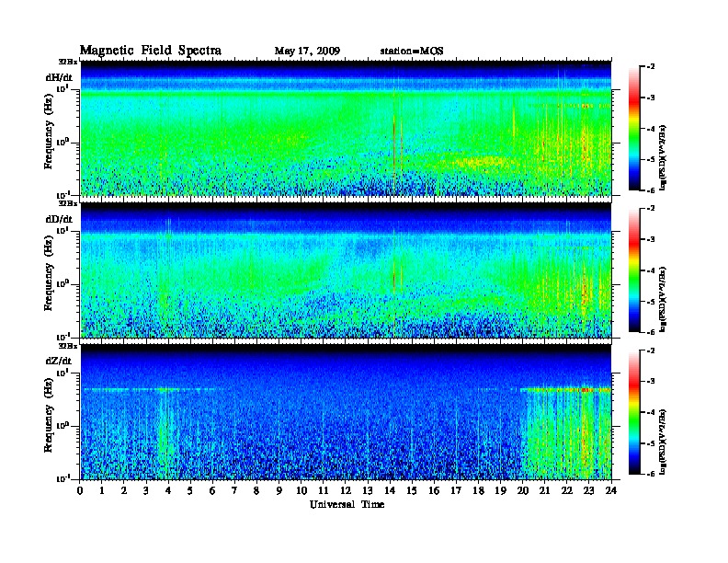Image resolution: width=728 pixels, height=563 pixels.
Task: Click the dZ/dt spectrogram plot area
Action: (x=346, y=412)
